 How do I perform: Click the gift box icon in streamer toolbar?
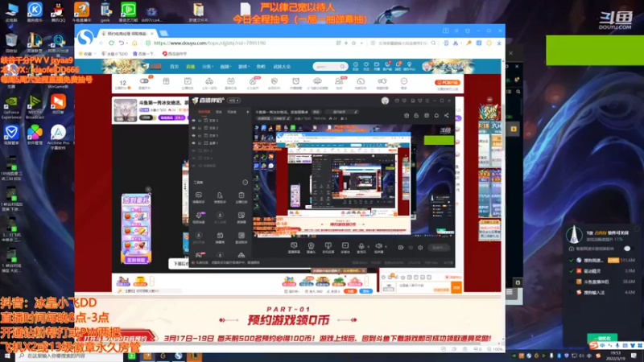pos(166,81)
